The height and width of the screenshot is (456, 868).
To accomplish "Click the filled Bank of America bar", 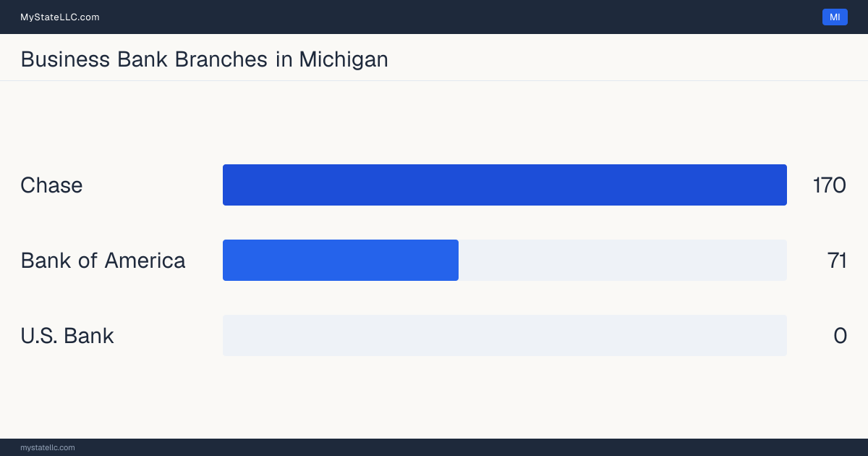I will tap(341, 260).
